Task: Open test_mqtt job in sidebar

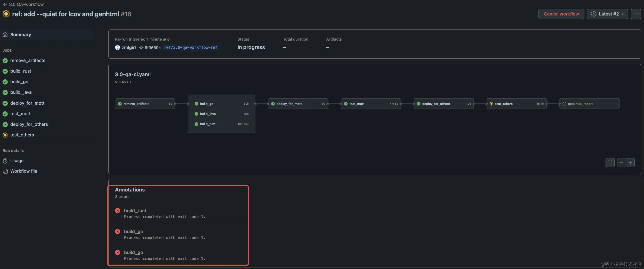Action: [20, 114]
